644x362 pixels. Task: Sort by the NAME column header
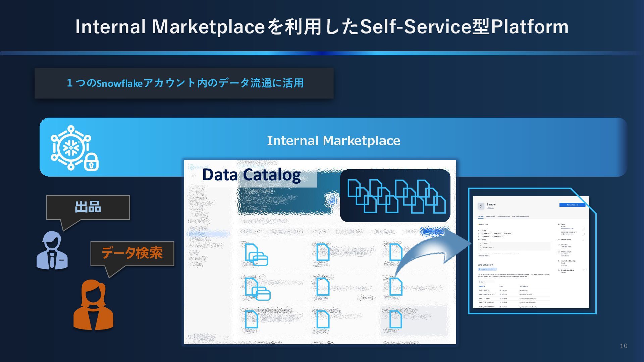(x=482, y=287)
